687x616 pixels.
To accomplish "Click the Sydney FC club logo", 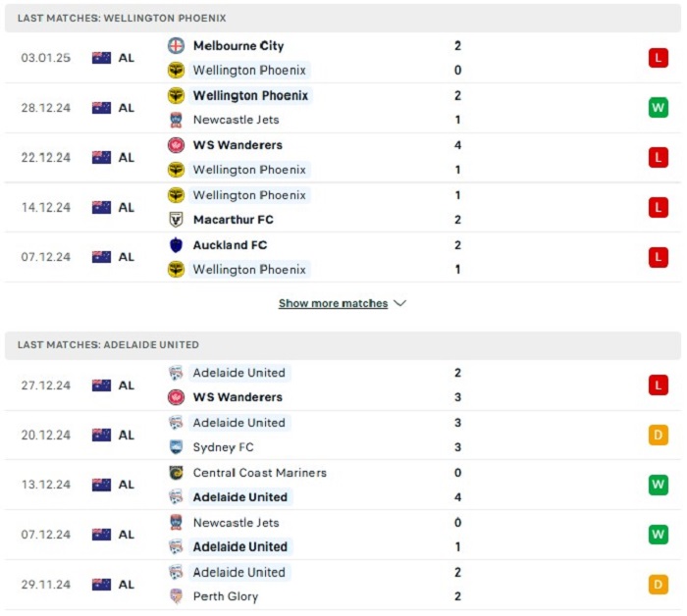I will pyautogui.click(x=176, y=446).
